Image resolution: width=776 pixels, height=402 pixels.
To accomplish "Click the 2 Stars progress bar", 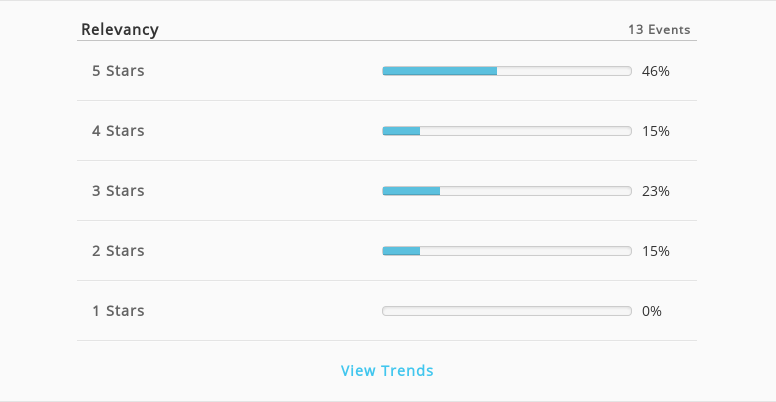I will click(x=507, y=251).
